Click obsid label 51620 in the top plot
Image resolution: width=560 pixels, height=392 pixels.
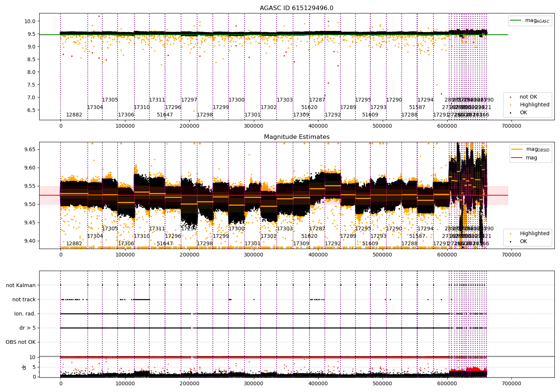pos(309,108)
